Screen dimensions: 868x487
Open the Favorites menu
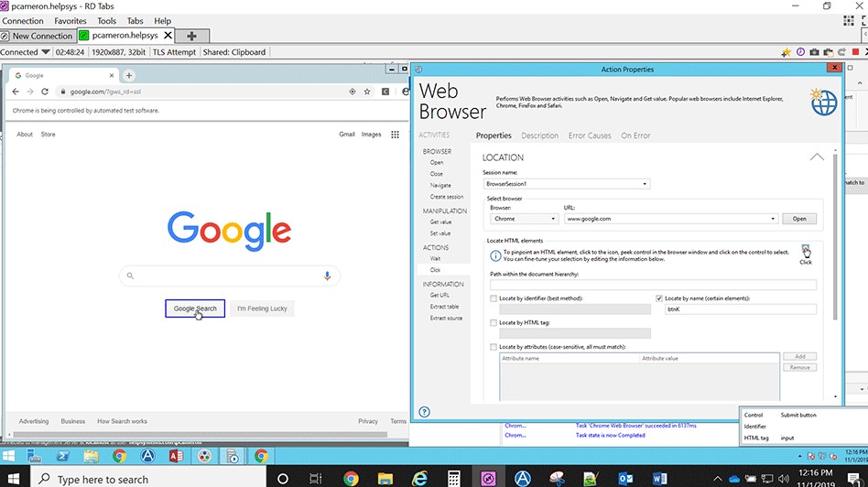click(71, 21)
